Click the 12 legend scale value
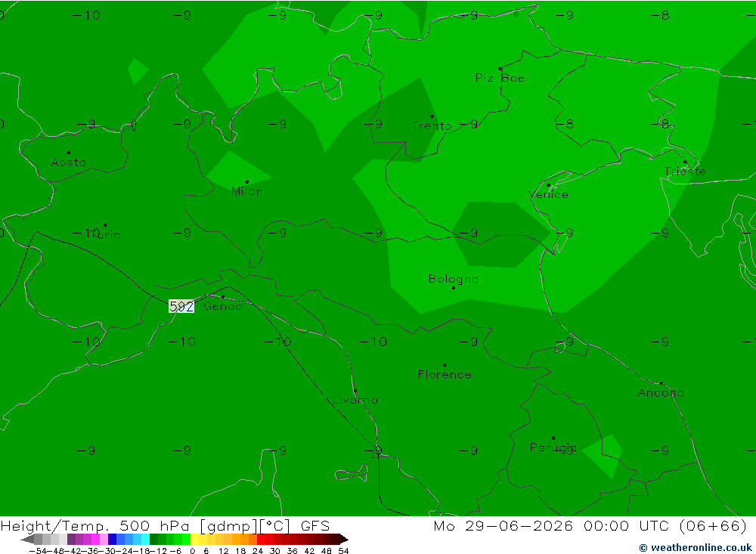The height and width of the screenshot is (554, 756). point(223,551)
